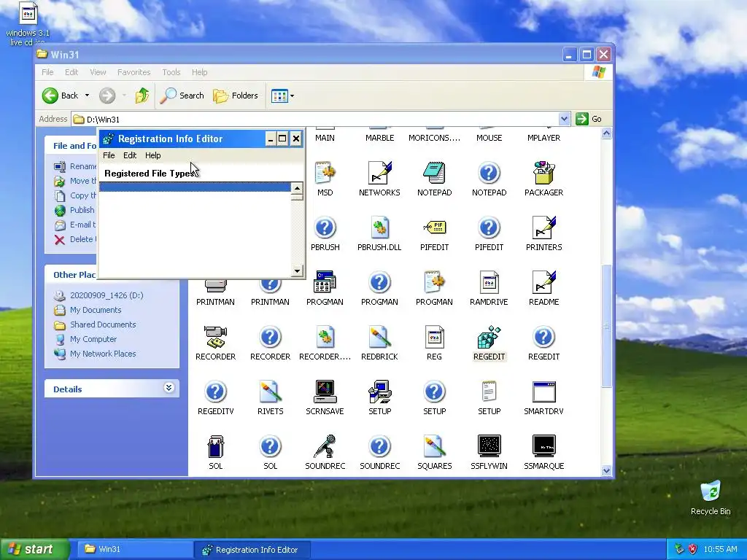Open File menu in Registration Info Editor
The width and height of the screenshot is (747, 560).
(109, 155)
